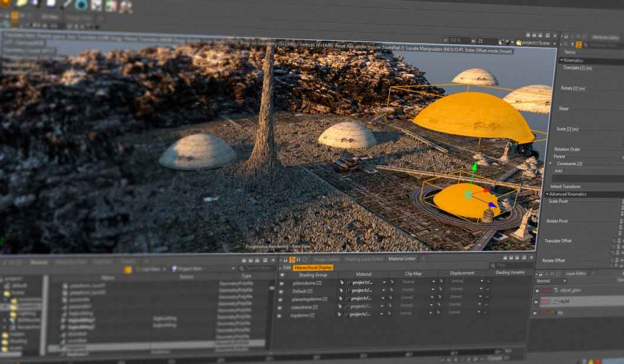
Task: Click the orange highlighted icon in attribute editor toolbar
Action: pyautogui.click(x=579, y=45)
